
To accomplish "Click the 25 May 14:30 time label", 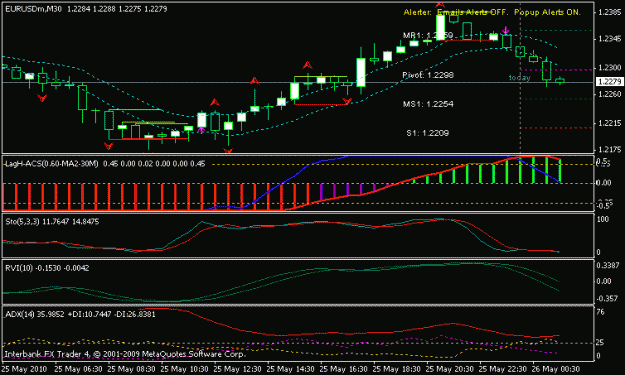I will click(291, 369).
